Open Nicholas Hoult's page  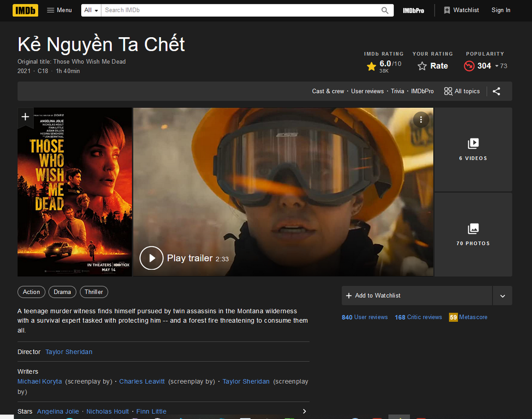click(107, 411)
